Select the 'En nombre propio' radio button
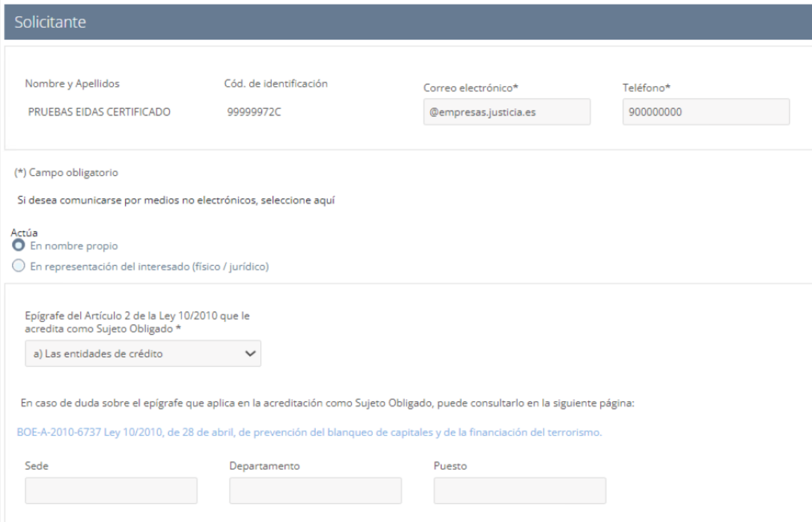The image size is (812, 522). point(19,246)
